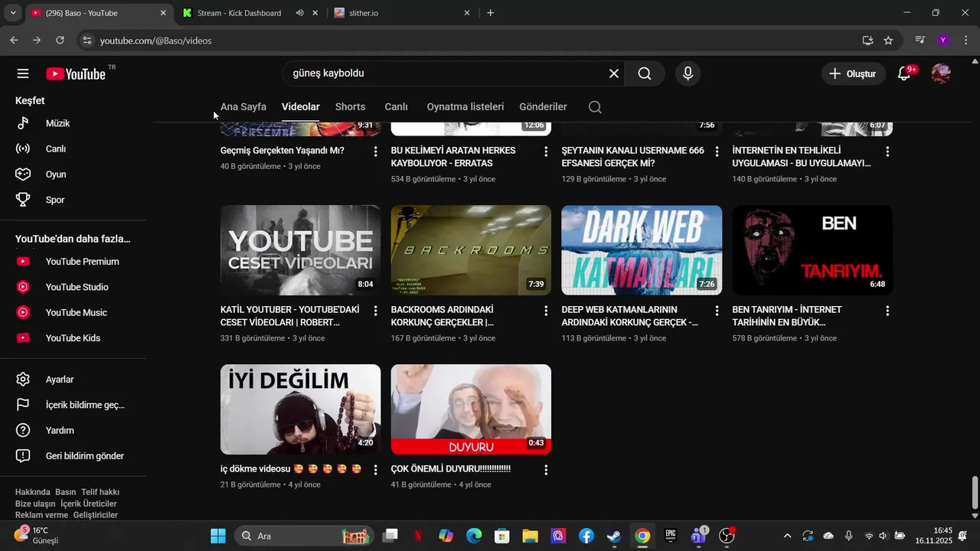Viewport: 980px width, 551px height.
Task: Search within the channel using its magnifier icon
Action: tap(595, 107)
